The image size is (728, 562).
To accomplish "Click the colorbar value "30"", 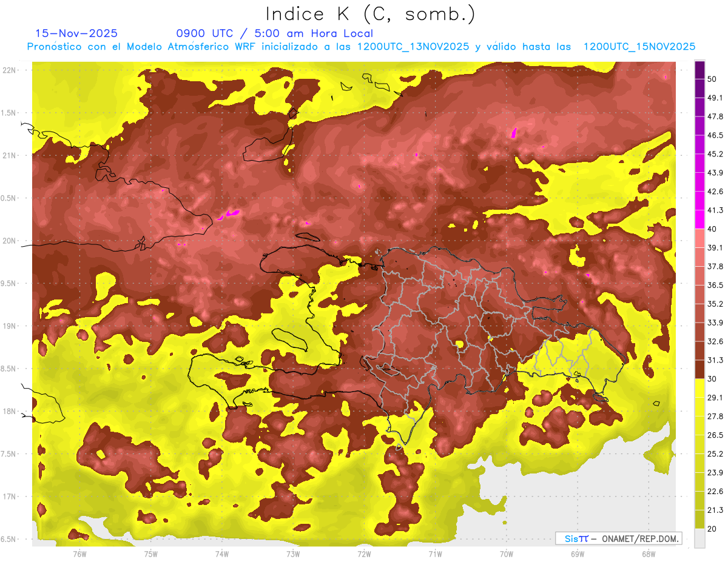I will pyautogui.click(x=713, y=379).
